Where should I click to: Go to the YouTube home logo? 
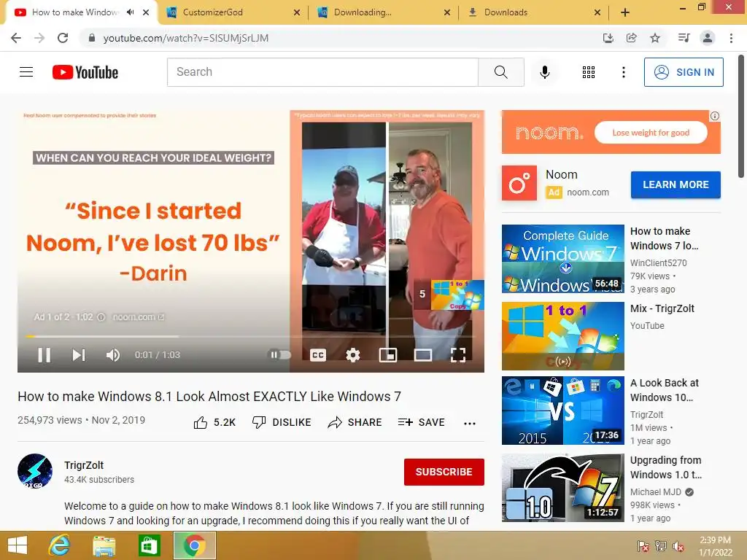(85, 72)
